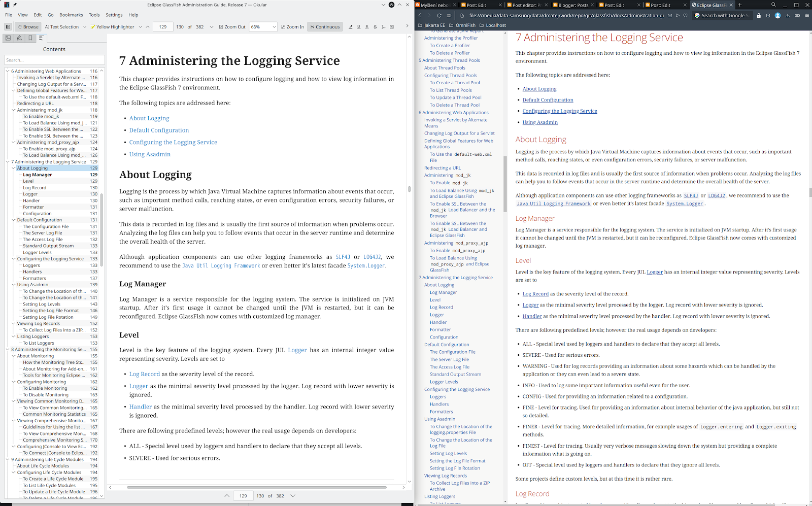Pin the Okular window with pushpin icon
Viewport: 812px width, 506px height.
pos(15,5)
